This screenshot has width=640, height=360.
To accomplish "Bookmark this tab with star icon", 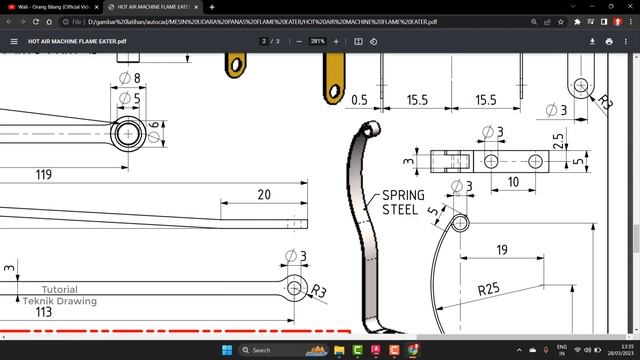I will [561, 22].
